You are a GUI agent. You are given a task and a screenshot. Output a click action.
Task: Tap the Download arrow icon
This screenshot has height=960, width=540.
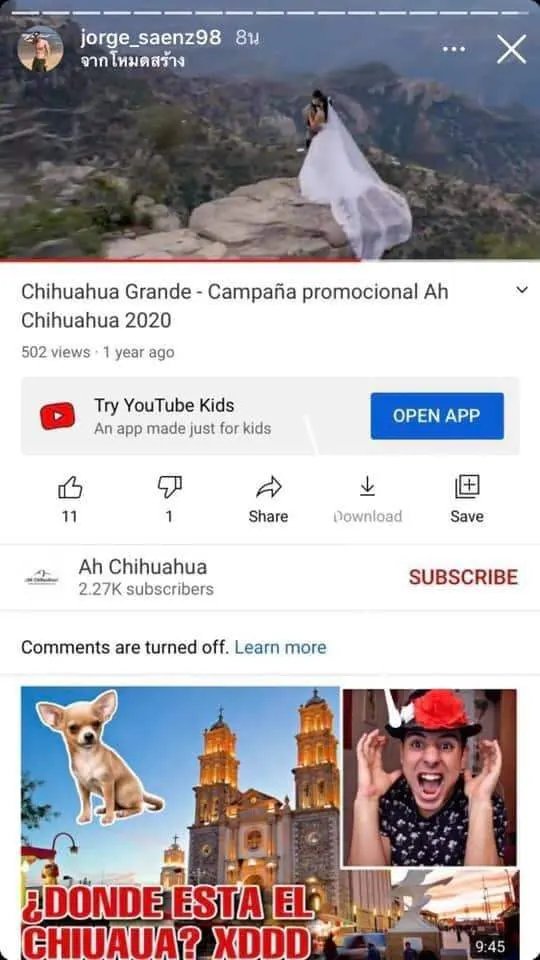[x=367, y=487]
